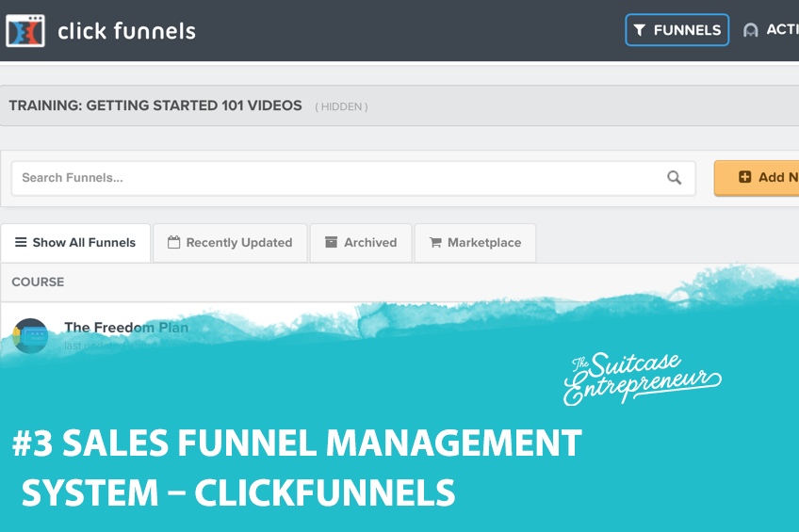The image size is (799, 532).
Task: Click the ClickFunnels logo icon
Action: pyautogui.click(x=24, y=30)
